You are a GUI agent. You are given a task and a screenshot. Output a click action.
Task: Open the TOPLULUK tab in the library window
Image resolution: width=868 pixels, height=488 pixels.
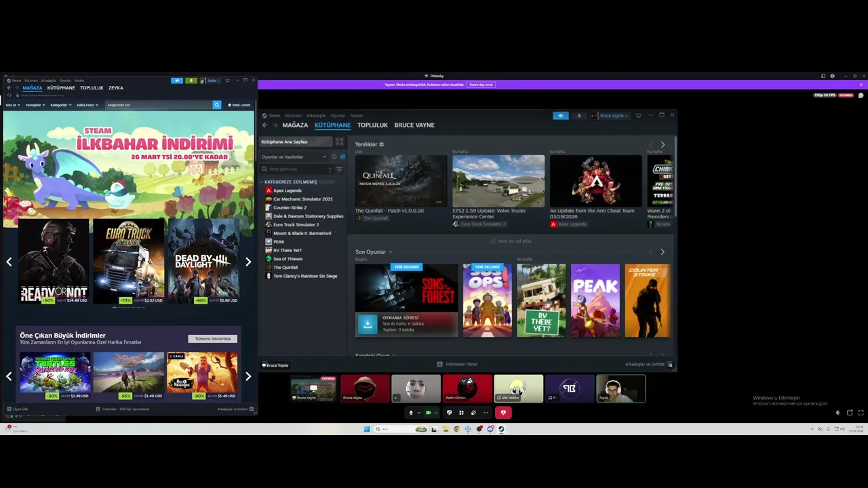click(x=372, y=125)
